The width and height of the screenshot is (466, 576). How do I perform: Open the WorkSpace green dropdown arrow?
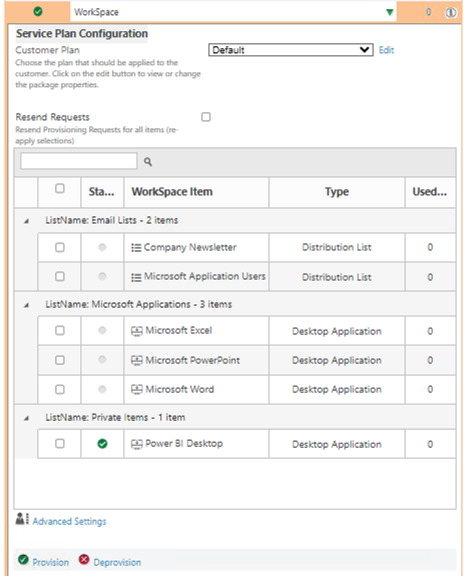[x=390, y=12]
